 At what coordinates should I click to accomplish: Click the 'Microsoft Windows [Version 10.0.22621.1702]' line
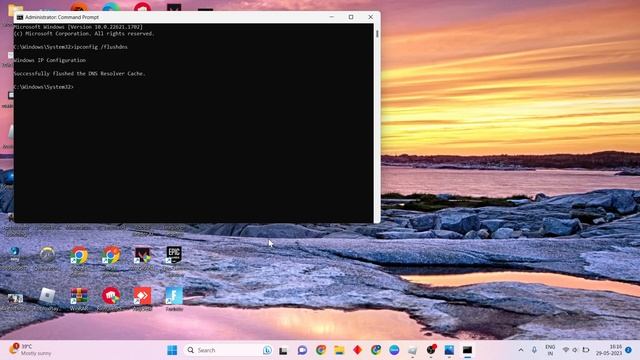[78, 27]
